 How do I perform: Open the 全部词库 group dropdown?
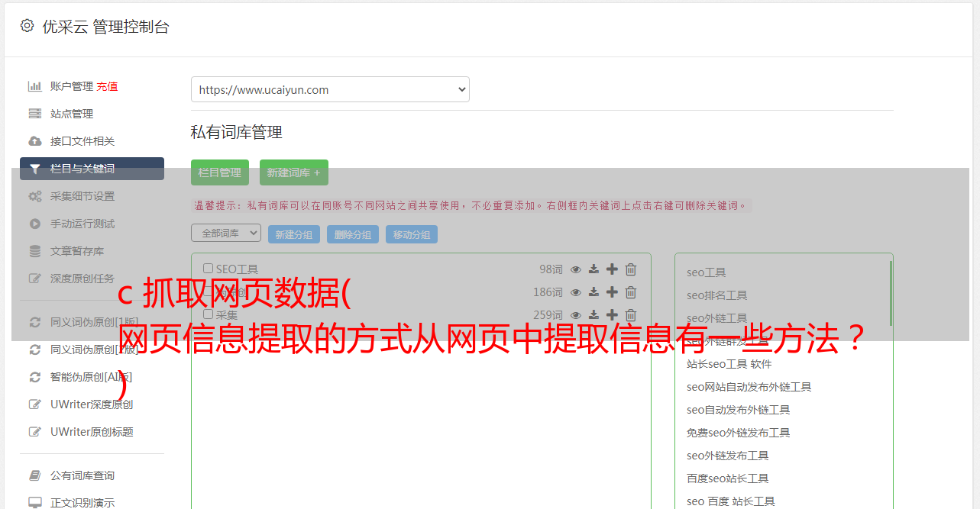(x=226, y=233)
